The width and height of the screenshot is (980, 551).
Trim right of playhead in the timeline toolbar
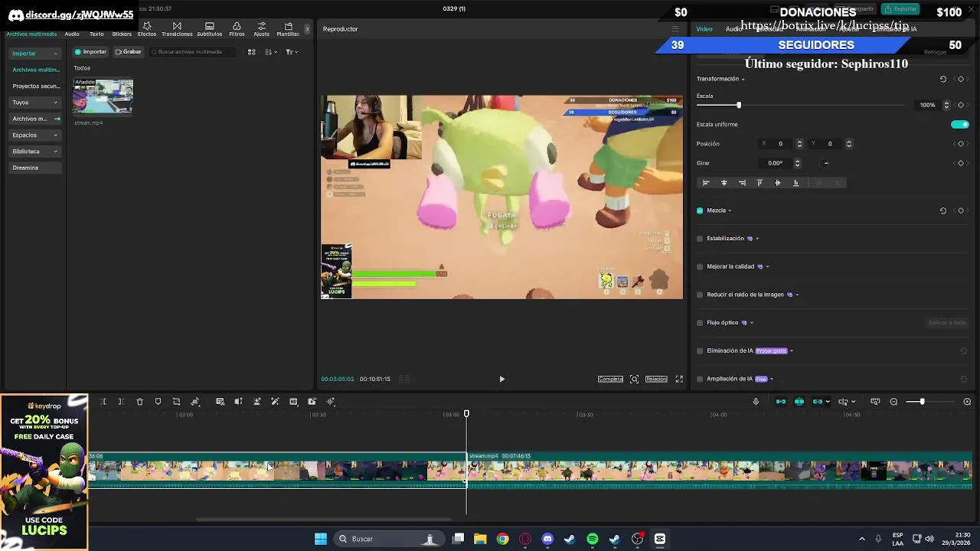click(x=120, y=402)
